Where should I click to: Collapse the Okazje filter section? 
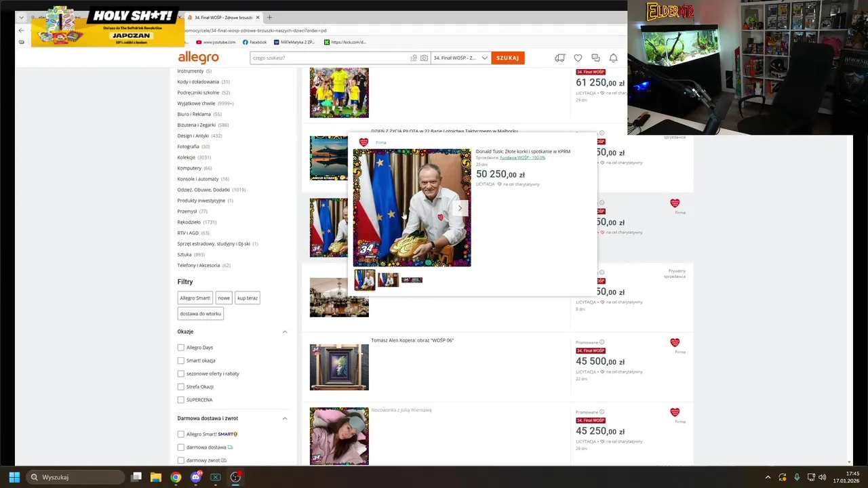(285, 332)
